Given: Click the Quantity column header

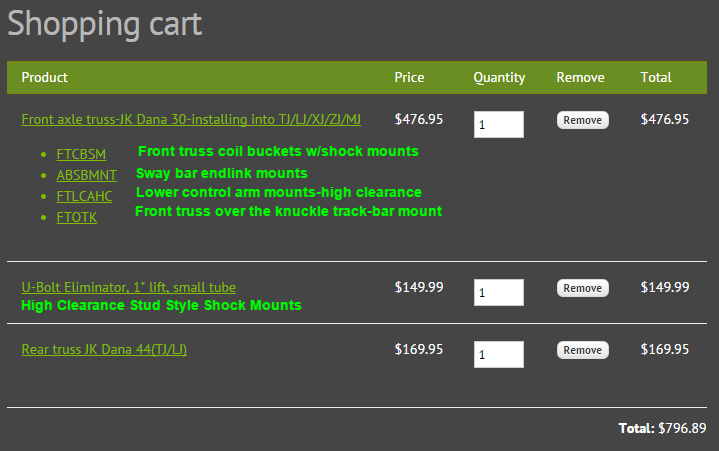Looking at the screenshot, I should tap(499, 78).
